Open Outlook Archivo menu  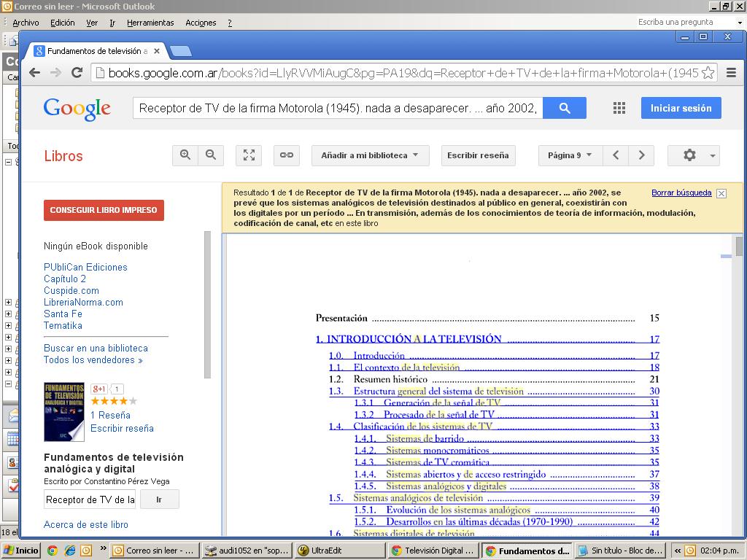[26, 23]
